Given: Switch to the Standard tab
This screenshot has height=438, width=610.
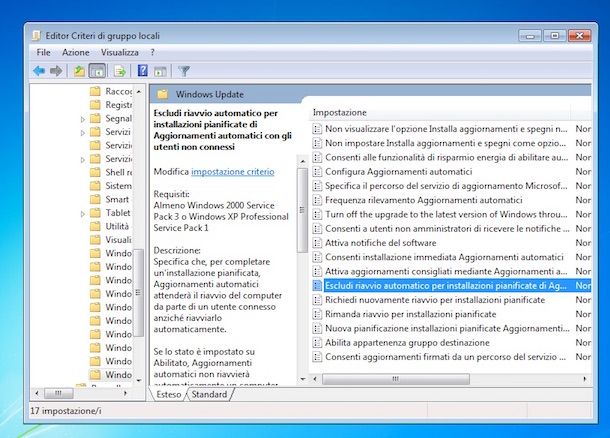Looking at the screenshot, I should click(209, 394).
